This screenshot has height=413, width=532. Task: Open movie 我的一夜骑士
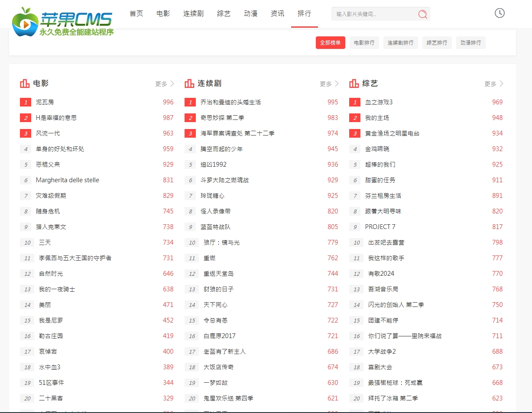pos(57,289)
